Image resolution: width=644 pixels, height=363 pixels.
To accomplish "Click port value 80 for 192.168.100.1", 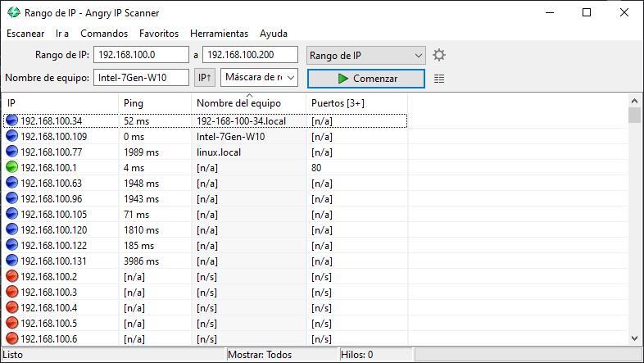I will (316, 168).
